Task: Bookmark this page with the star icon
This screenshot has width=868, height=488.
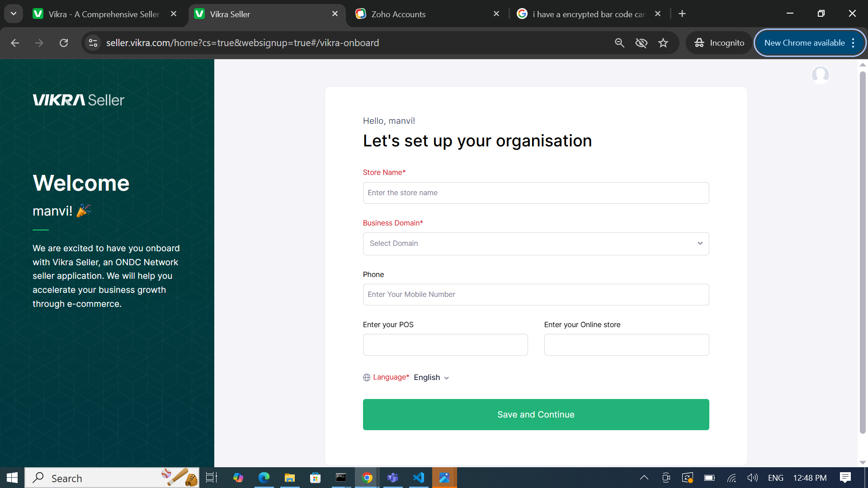Action: pos(663,43)
